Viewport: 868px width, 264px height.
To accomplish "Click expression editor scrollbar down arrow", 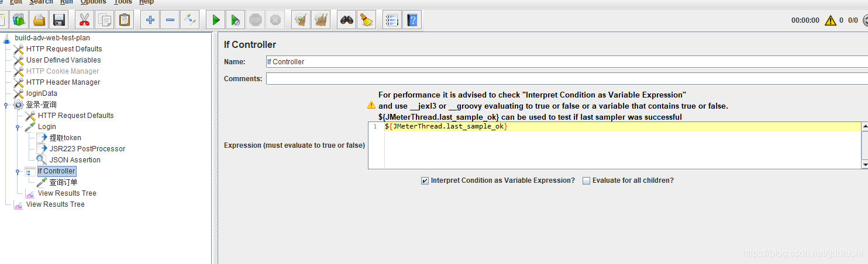I will 864,165.
